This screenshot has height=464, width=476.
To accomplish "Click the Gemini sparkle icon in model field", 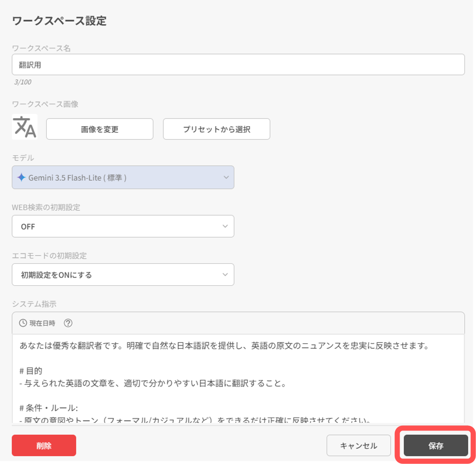I will click(21, 177).
